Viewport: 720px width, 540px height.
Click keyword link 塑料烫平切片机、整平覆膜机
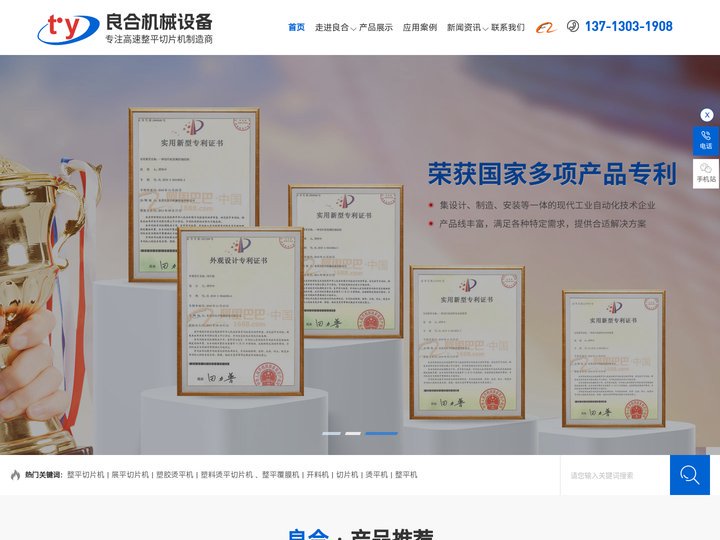250,475
